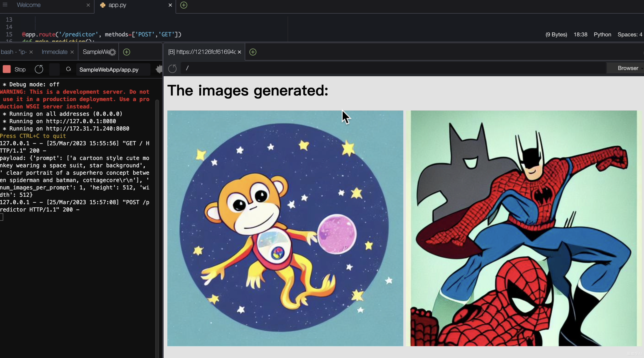Click the (9 Bytes) selection size label
Viewport: 644px width, 358px height.
click(556, 35)
